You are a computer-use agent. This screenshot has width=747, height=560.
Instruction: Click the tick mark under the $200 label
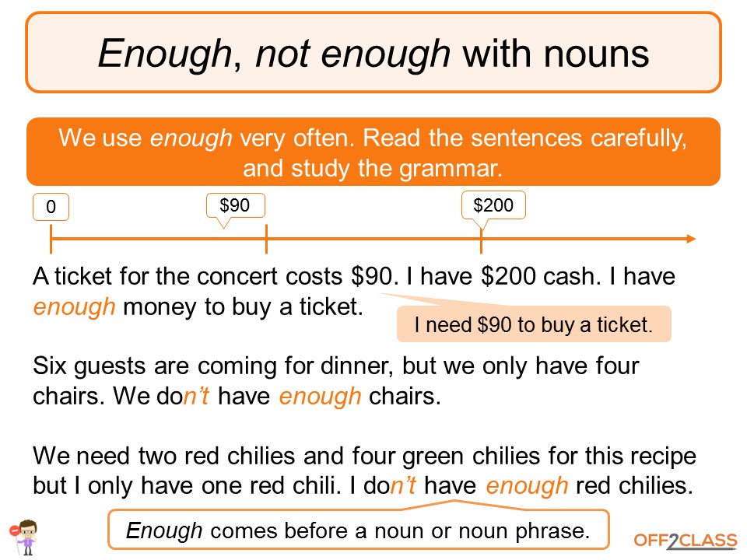pyautogui.click(x=481, y=240)
